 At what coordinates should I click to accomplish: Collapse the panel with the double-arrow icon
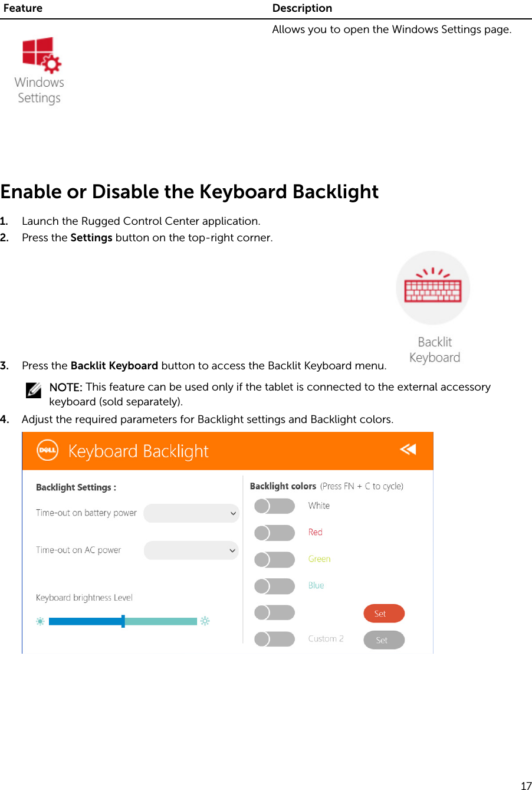pos(408,450)
